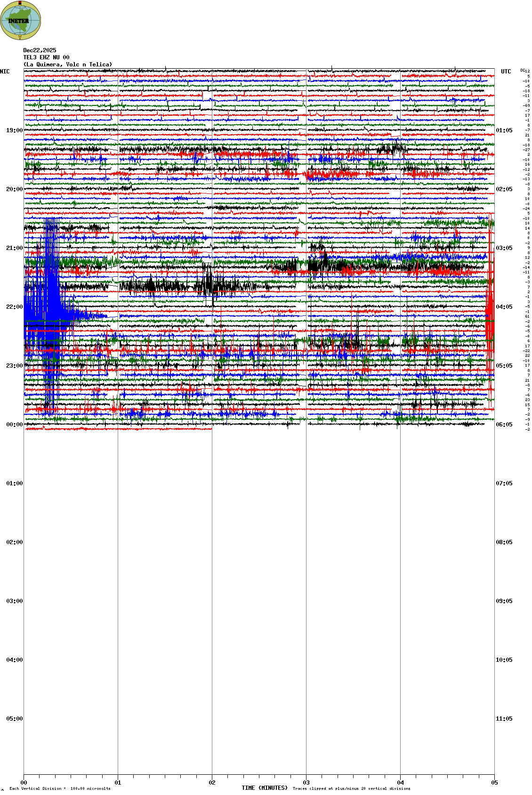The height and width of the screenshot is (795, 532).
Task: Select the TEL3 EHZ NU 00 station text
Action: [46, 57]
